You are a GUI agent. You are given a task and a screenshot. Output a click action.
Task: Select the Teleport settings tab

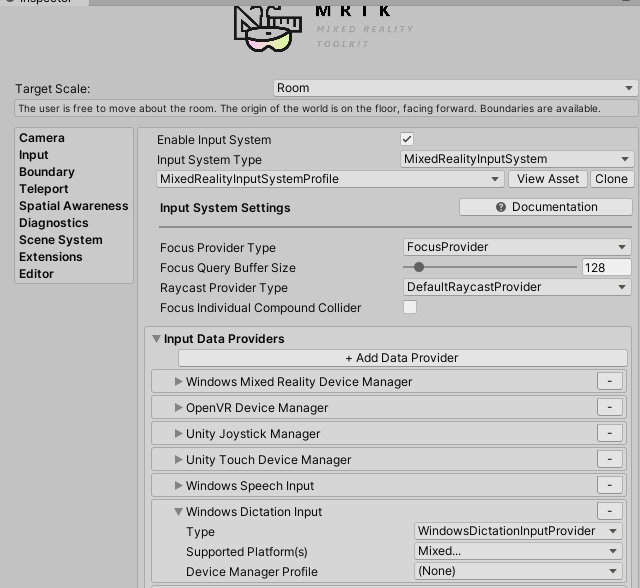pyautogui.click(x=44, y=189)
